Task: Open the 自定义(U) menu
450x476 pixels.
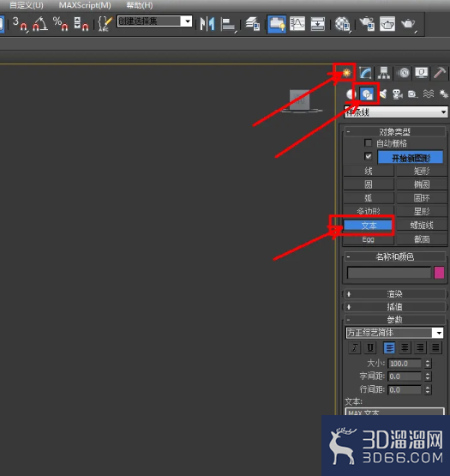Action: tap(27, 5)
